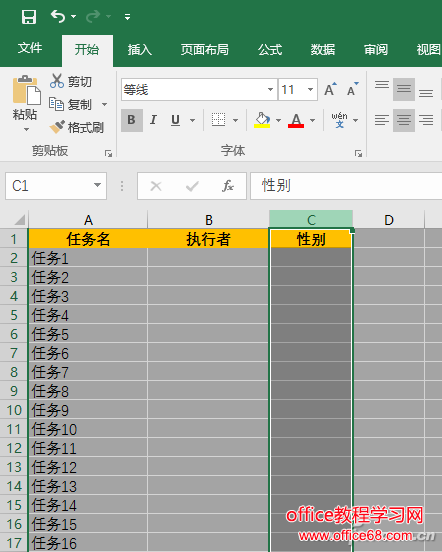The width and height of the screenshot is (442, 552).
Task: Open the Name Box dropdown
Action: pyautogui.click(x=97, y=185)
